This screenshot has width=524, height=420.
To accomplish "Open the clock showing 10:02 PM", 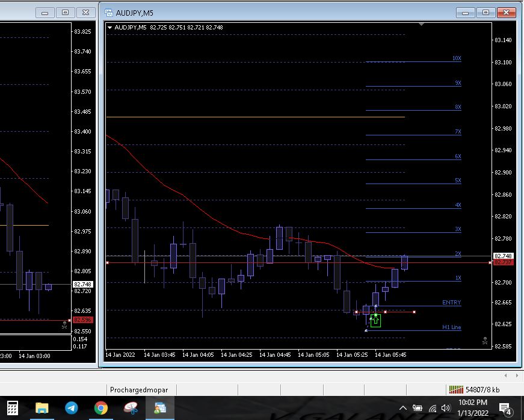I will coord(473,408).
